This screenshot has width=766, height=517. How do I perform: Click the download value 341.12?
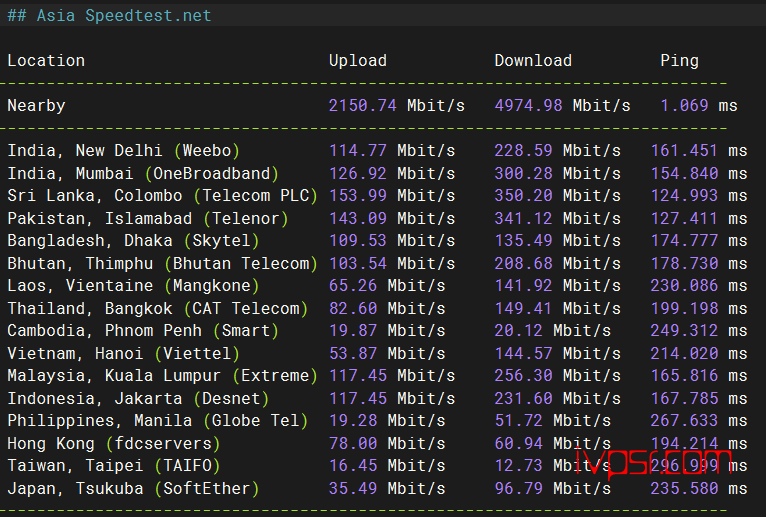523,218
